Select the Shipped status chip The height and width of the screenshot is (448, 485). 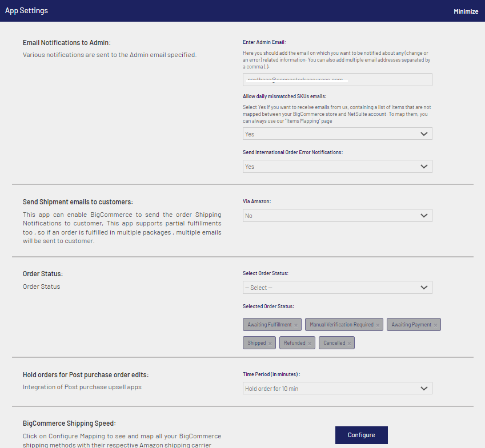pyautogui.click(x=256, y=343)
